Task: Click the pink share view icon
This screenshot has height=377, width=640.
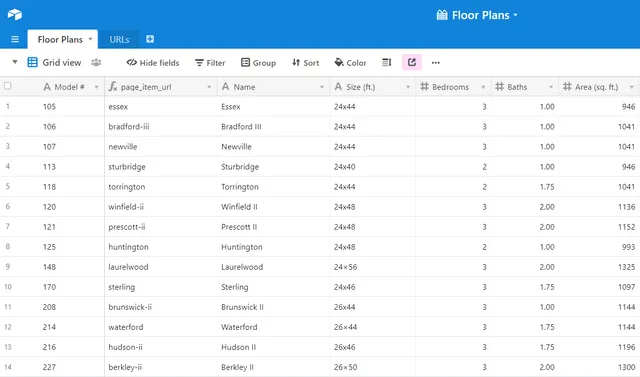Action: tap(411, 62)
